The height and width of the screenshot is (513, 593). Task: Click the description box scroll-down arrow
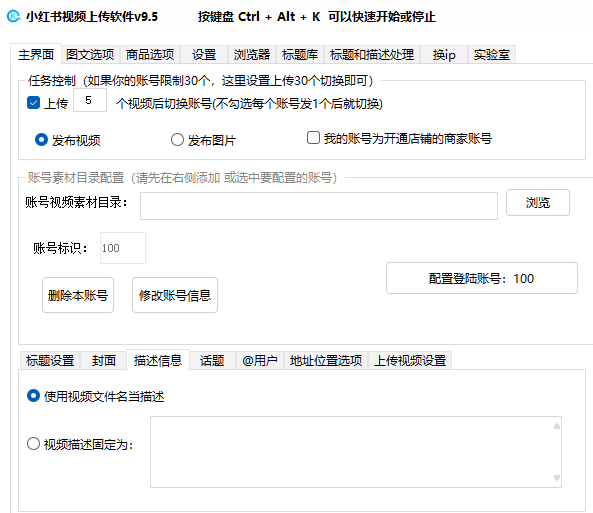pyautogui.click(x=557, y=478)
